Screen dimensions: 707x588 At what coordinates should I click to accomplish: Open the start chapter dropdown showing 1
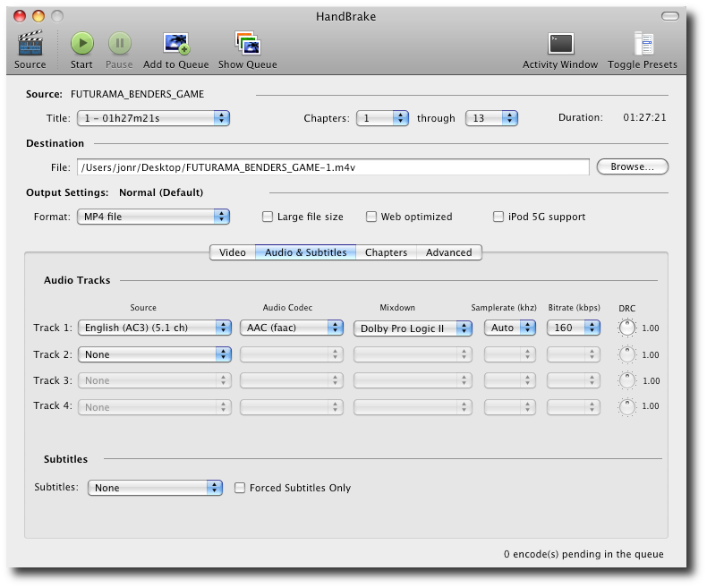[382, 118]
